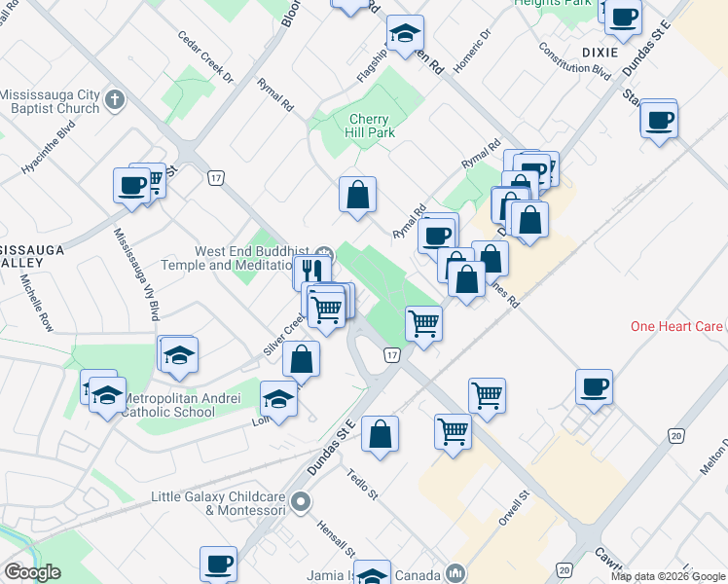
Task: Click the grocery cart marker above the route 17 shield
Action: tap(424, 324)
